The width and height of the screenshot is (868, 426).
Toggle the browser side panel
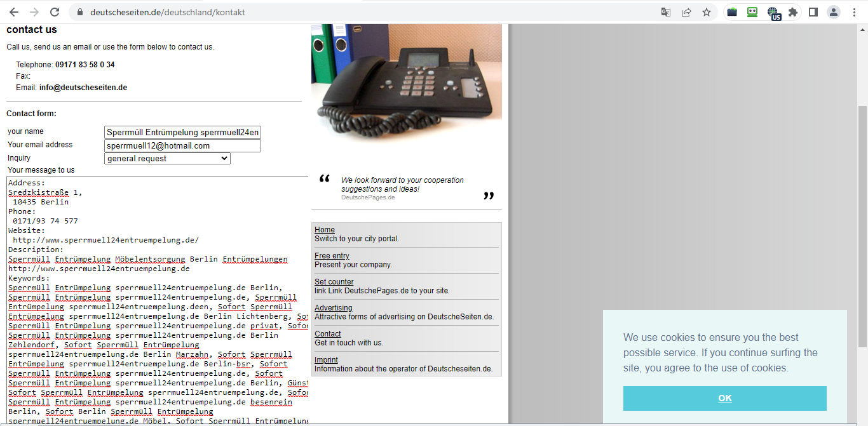pos(813,12)
